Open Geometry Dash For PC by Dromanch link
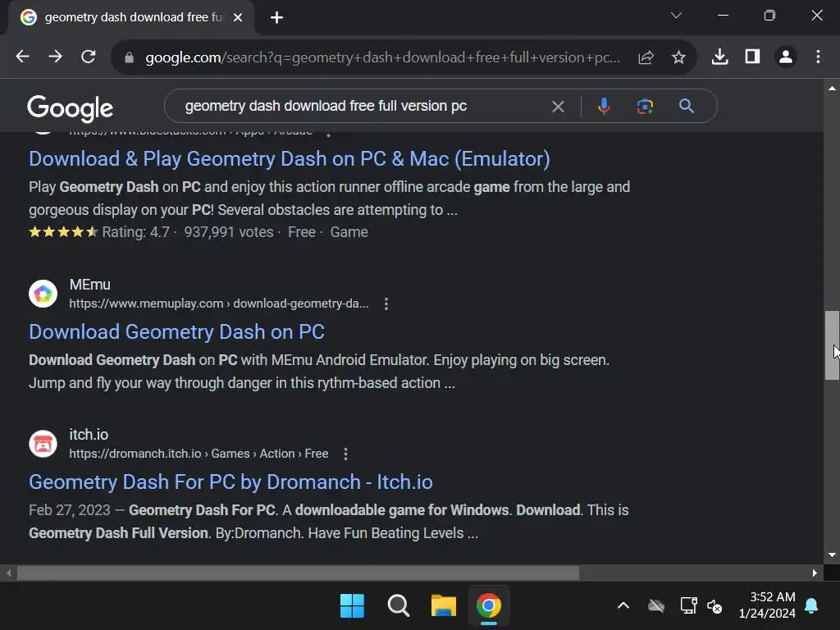This screenshot has width=840, height=630. 231,482
